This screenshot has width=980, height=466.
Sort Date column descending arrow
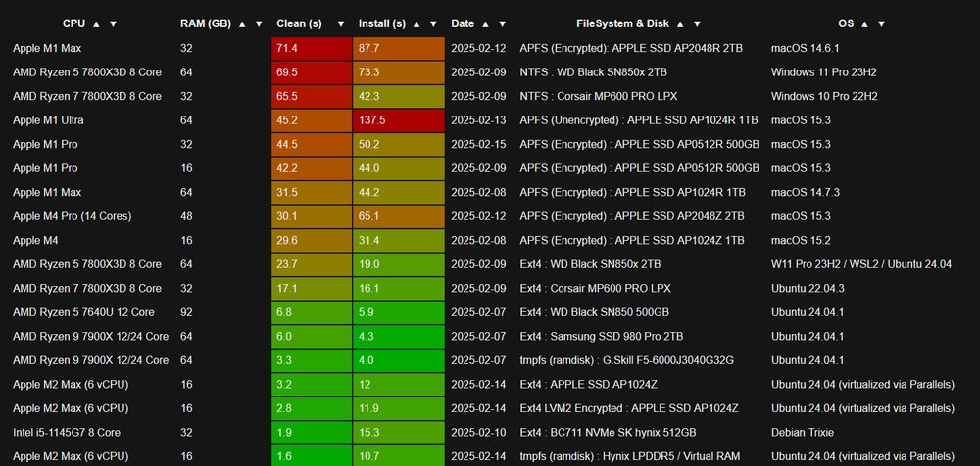(x=502, y=23)
